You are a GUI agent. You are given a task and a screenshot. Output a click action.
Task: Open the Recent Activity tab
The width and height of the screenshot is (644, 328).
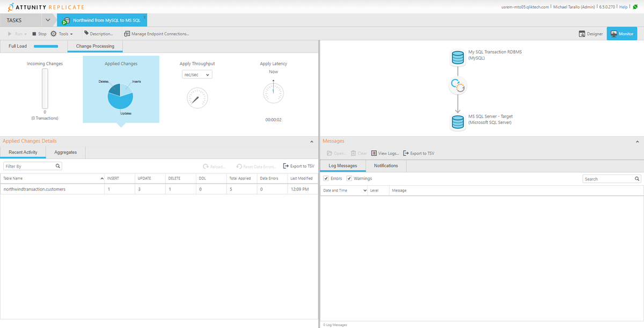pyautogui.click(x=23, y=152)
